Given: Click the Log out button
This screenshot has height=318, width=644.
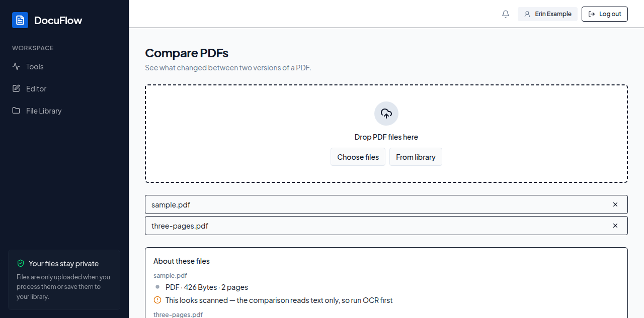Looking at the screenshot, I should point(605,14).
